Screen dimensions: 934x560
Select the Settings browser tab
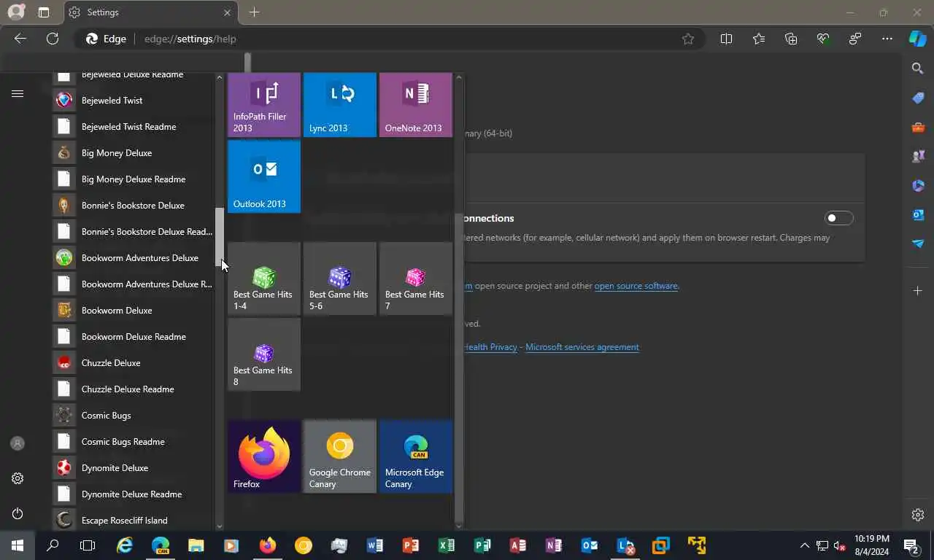coord(150,12)
